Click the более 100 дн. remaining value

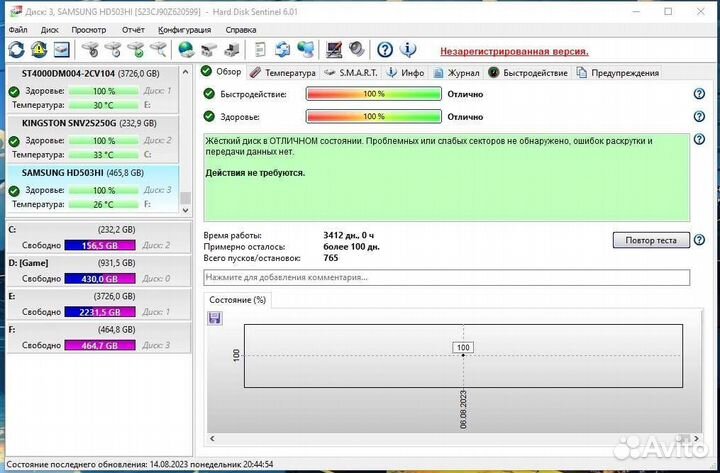(x=351, y=247)
